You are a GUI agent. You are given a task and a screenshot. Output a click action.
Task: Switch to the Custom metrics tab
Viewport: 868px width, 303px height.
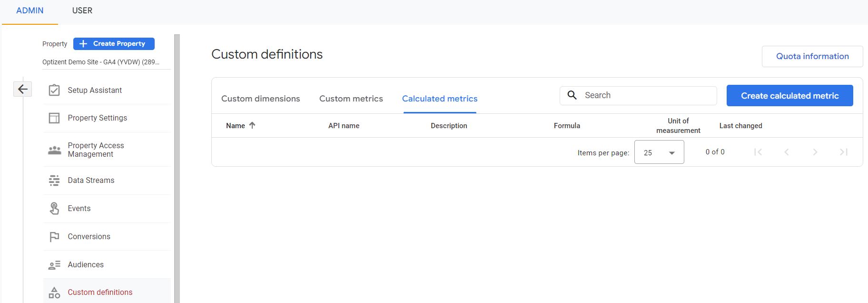[x=351, y=99]
